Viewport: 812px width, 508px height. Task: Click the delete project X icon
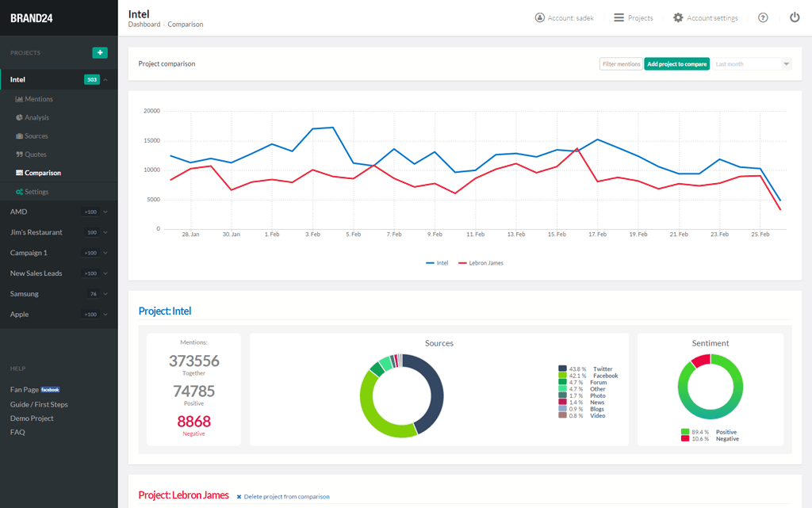[239, 497]
